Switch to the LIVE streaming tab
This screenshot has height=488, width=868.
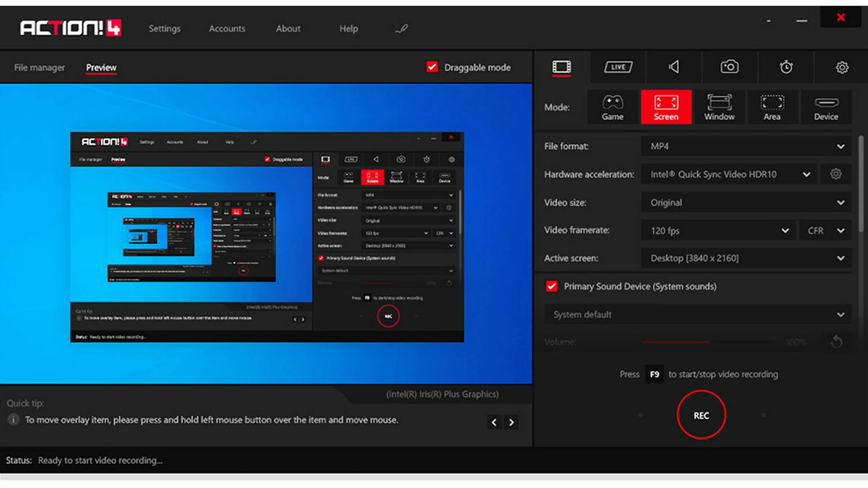pos(618,67)
